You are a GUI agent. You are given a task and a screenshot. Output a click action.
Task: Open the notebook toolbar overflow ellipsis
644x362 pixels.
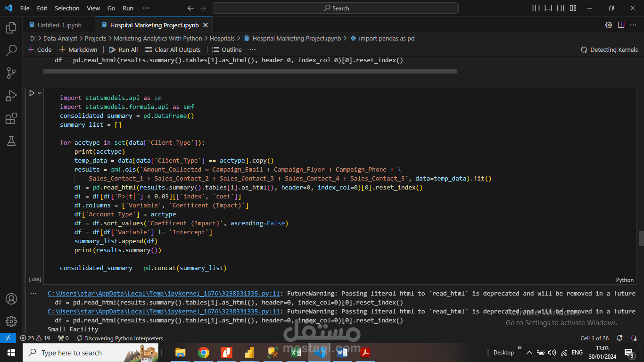(x=252, y=49)
